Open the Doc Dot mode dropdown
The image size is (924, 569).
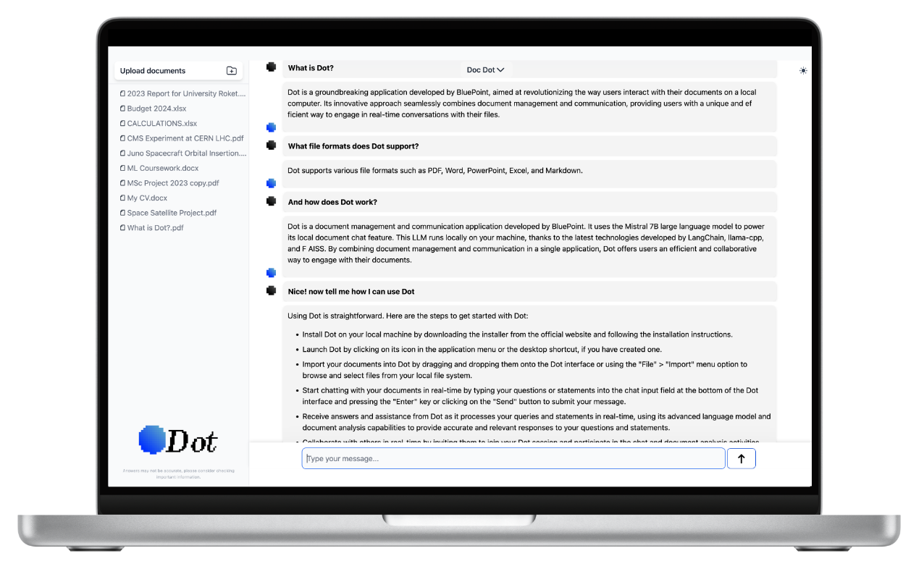pyautogui.click(x=485, y=69)
